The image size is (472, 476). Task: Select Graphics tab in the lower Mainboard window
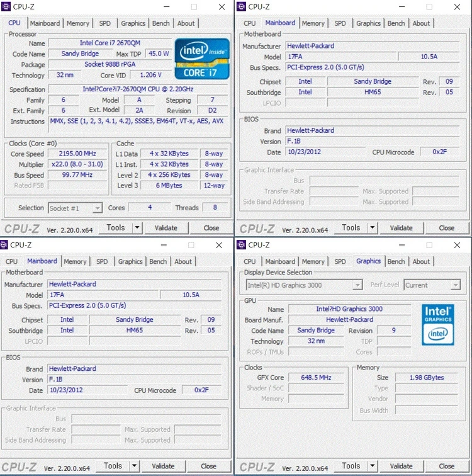coord(130,262)
